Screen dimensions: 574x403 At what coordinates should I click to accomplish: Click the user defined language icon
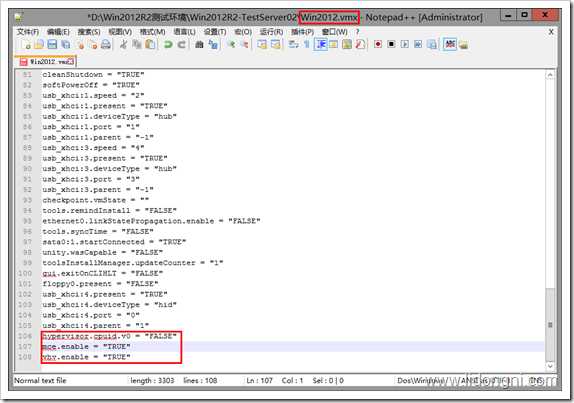click(x=333, y=45)
